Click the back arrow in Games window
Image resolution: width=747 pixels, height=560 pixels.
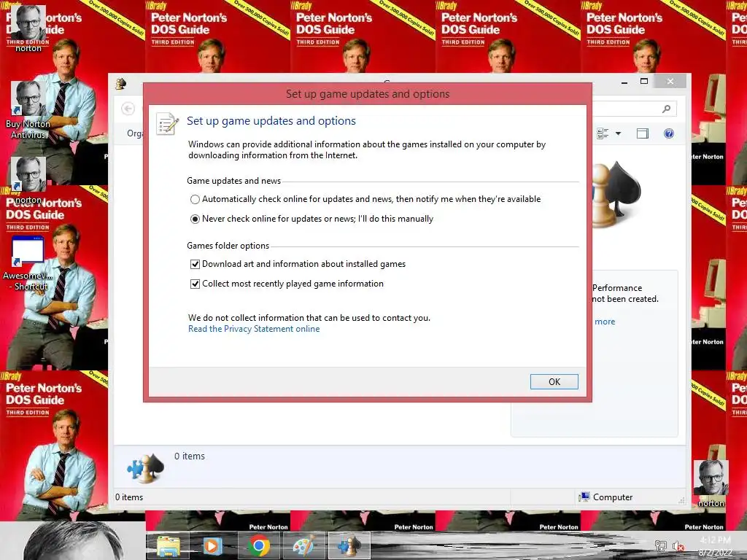pyautogui.click(x=128, y=109)
